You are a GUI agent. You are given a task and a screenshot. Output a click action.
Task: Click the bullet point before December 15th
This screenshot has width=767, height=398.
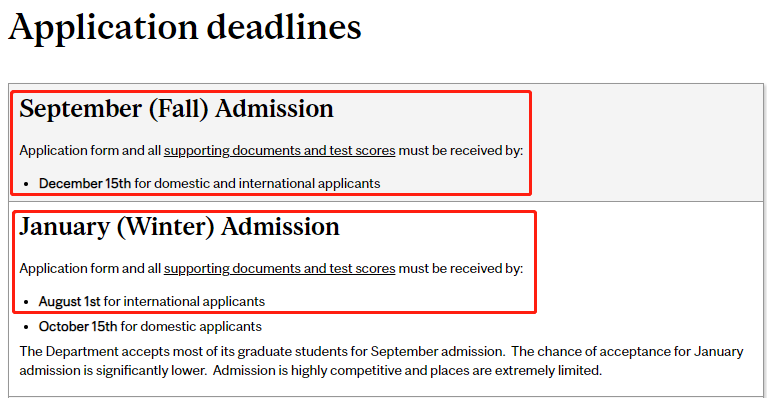[26, 184]
